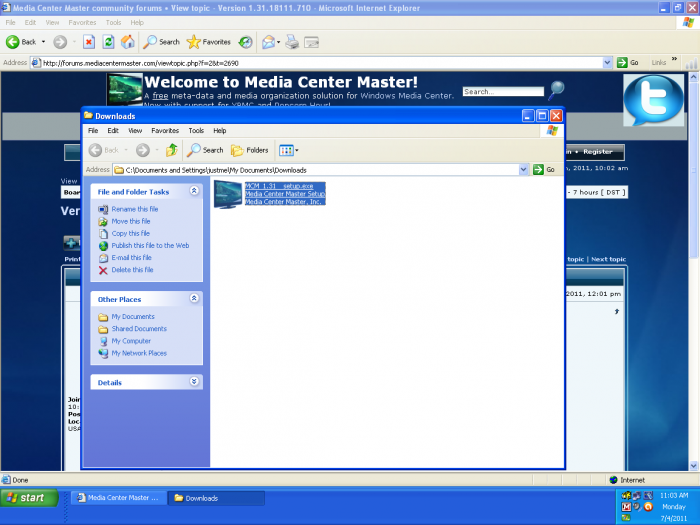This screenshot has height=525, width=700.
Task: Open My Computer in Other Places
Action: click(131, 341)
